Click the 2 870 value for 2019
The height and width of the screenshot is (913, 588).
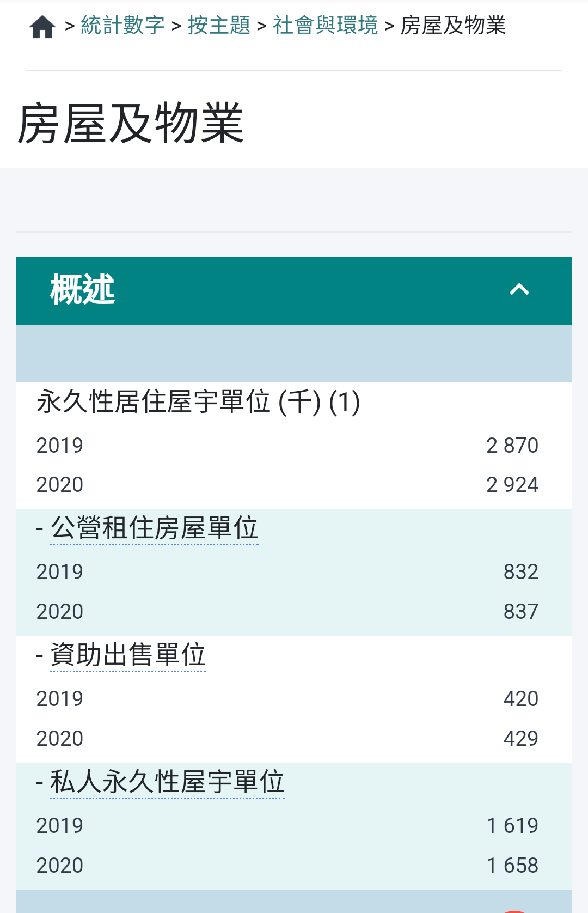512,446
